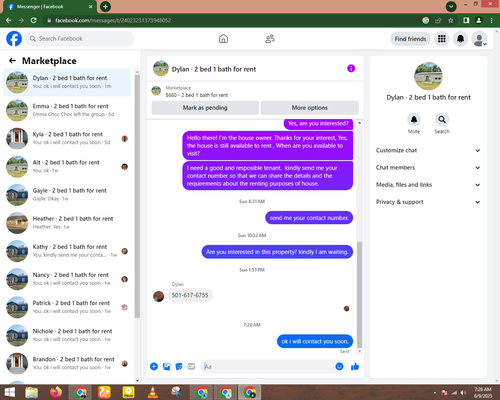Image resolution: width=500 pixels, height=400 pixels.
Task: Open browser side panel icon
Action: pos(466,20)
